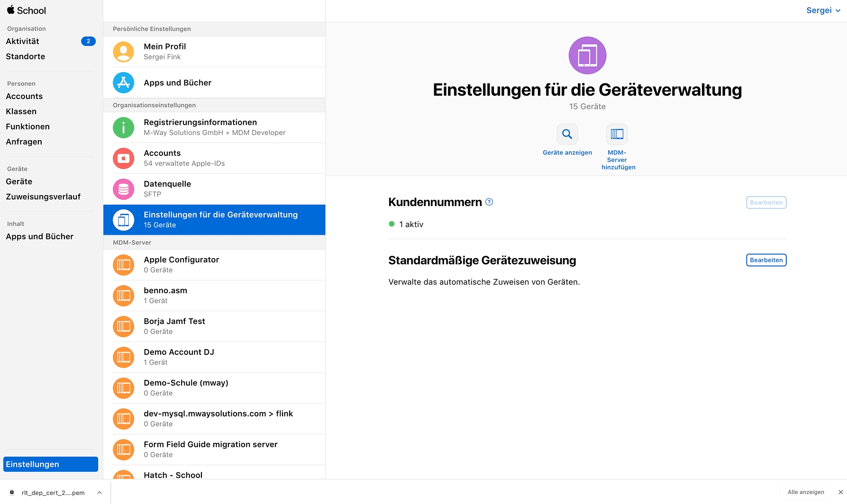Click 'M-Way Solutions GmbH + MDM Developer' text
847x504 pixels.
pos(215,133)
